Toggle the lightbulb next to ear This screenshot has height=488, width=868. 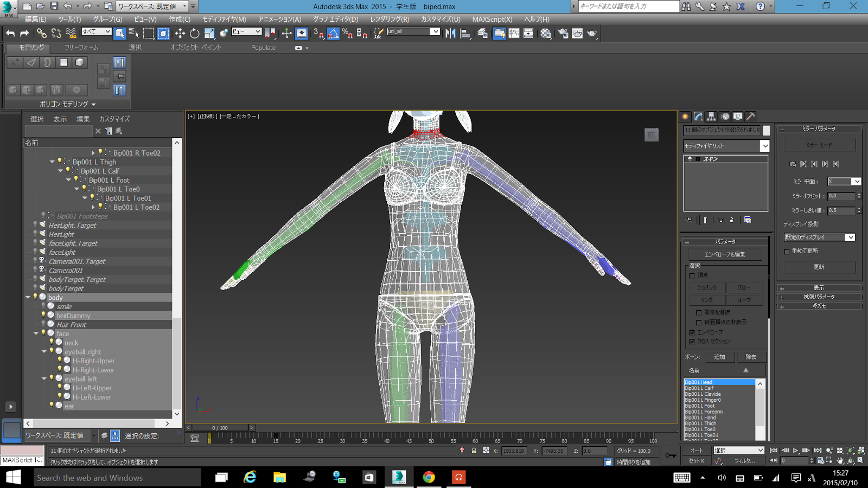click(x=52, y=406)
